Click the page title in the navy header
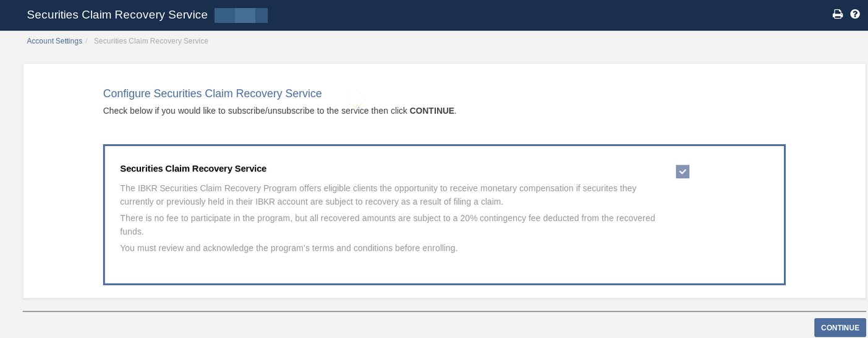Viewport: 868px width, 338px height. [x=117, y=15]
